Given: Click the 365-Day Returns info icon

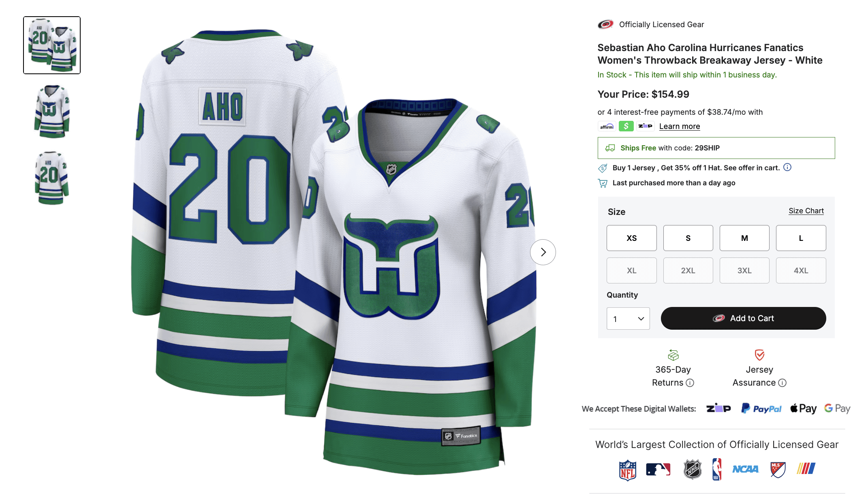Looking at the screenshot, I should [x=690, y=383].
